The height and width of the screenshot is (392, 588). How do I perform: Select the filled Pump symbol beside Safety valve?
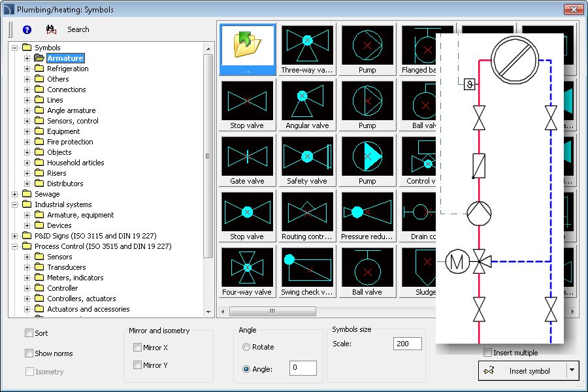[367, 161]
